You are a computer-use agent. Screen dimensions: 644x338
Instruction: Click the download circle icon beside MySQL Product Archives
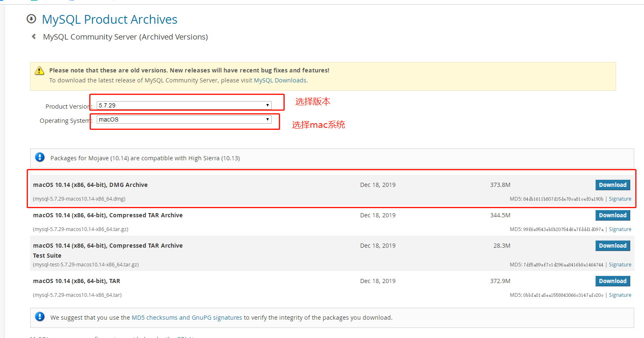pyautogui.click(x=31, y=19)
